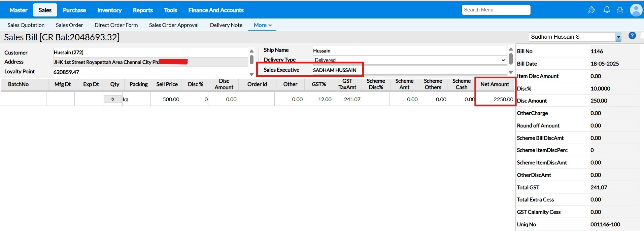Image resolution: width=644 pixels, height=231 pixels.
Task: Expand the Sadham Hussain S user dropdown
Action: pyautogui.click(x=618, y=37)
